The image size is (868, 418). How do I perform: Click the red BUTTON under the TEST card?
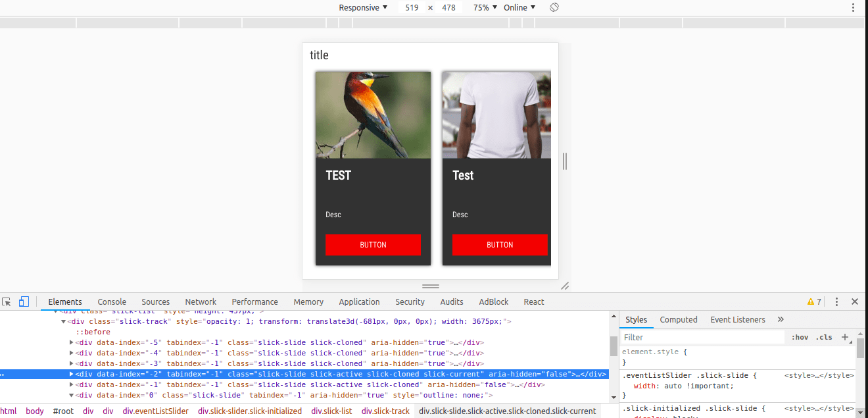point(373,244)
